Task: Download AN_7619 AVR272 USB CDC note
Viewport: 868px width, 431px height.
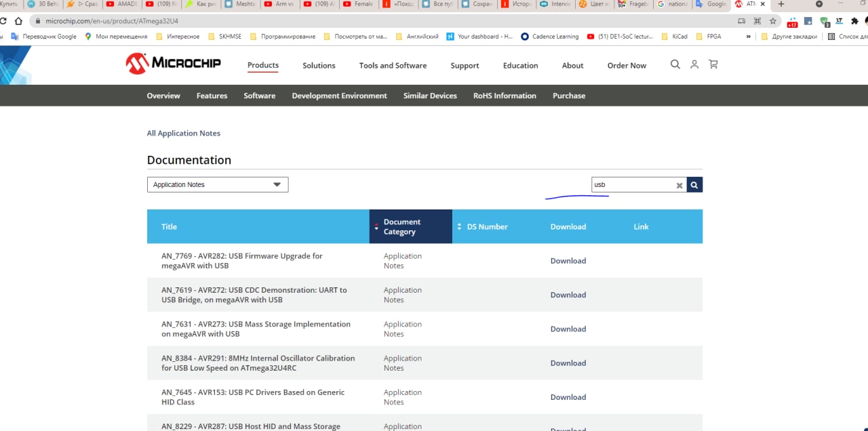Action: 568,295
